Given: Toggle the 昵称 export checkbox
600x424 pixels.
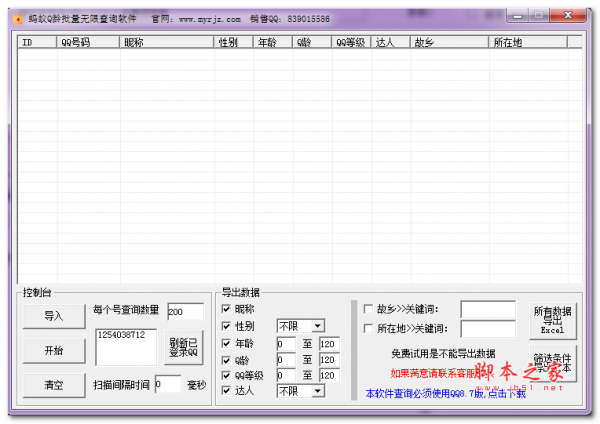Looking at the screenshot, I should click(226, 309).
